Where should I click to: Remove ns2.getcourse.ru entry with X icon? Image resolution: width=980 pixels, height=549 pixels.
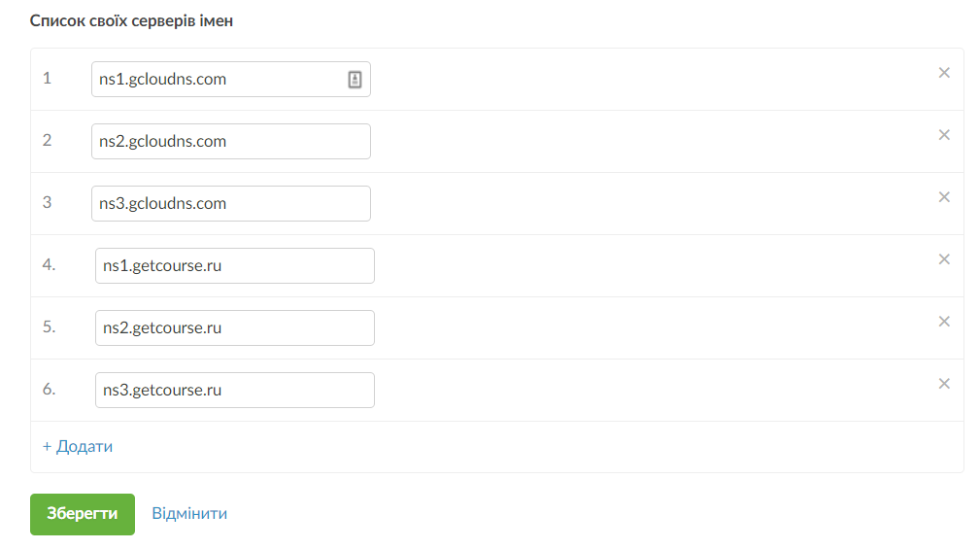[943, 322]
